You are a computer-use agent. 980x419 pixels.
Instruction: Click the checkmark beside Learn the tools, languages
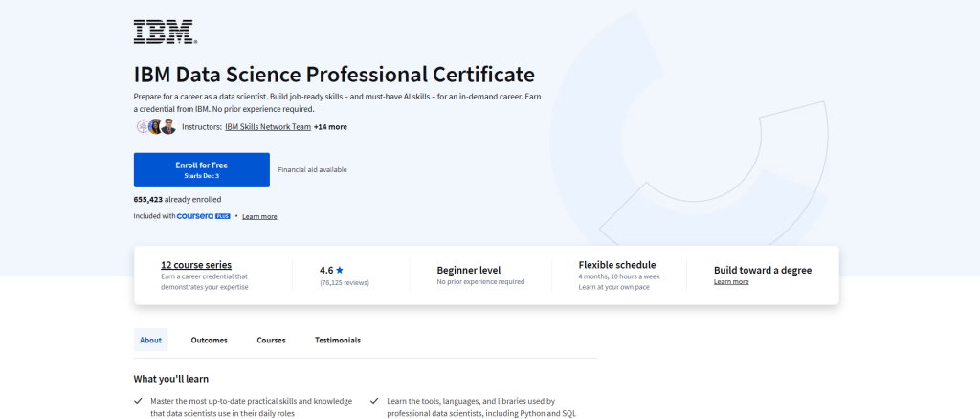[x=374, y=401]
